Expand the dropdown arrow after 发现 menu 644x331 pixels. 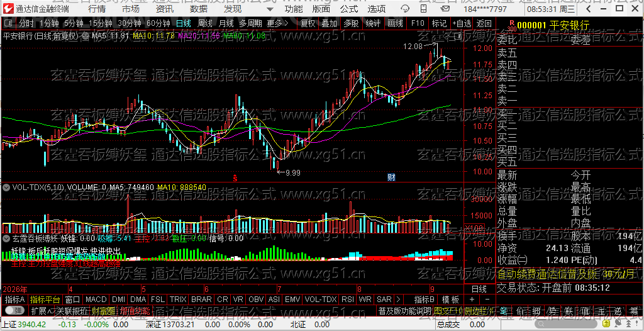(269, 9)
